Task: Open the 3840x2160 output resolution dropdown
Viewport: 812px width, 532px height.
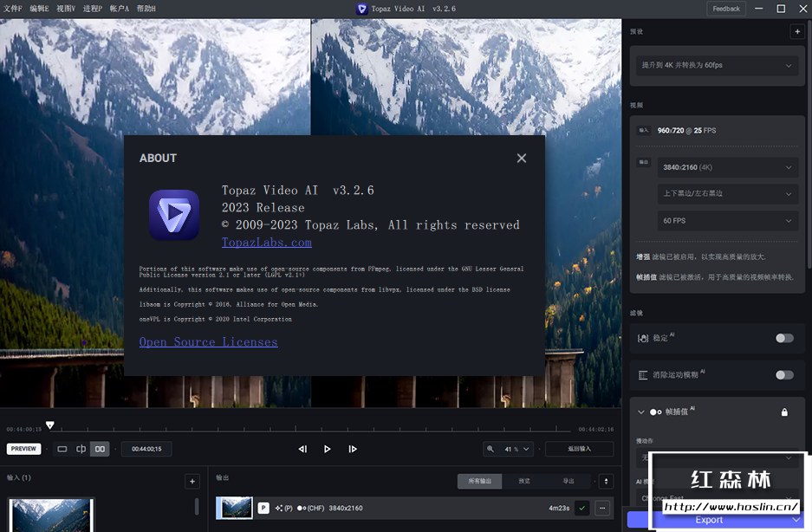Action: 727,167
